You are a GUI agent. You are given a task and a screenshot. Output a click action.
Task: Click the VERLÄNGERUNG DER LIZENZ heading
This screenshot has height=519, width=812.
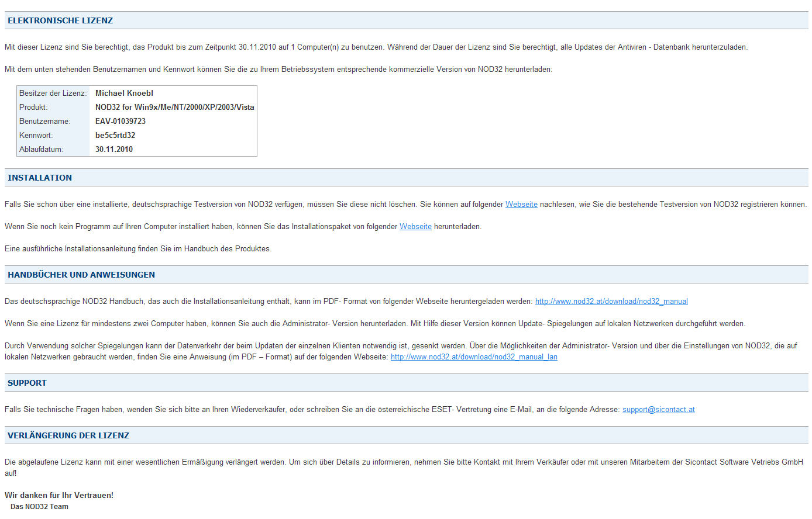pos(68,435)
